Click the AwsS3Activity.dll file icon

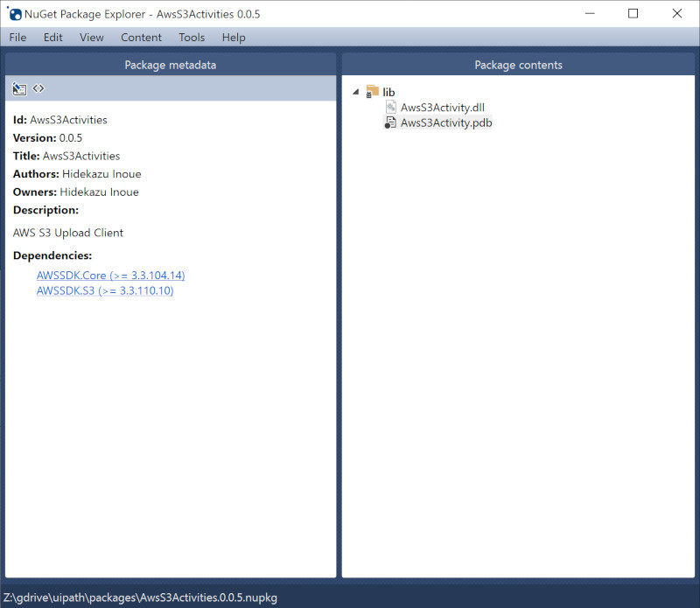pos(391,108)
